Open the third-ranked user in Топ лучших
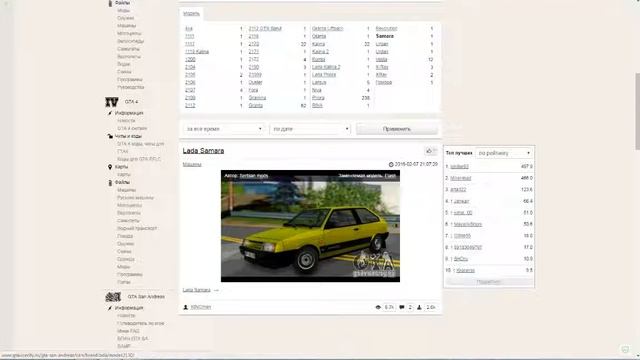 click(x=458, y=190)
